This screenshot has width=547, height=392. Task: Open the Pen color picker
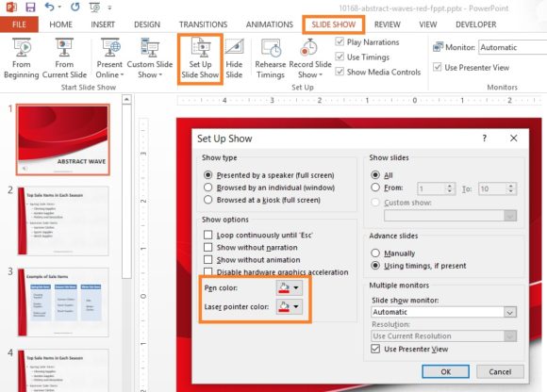(290, 287)
